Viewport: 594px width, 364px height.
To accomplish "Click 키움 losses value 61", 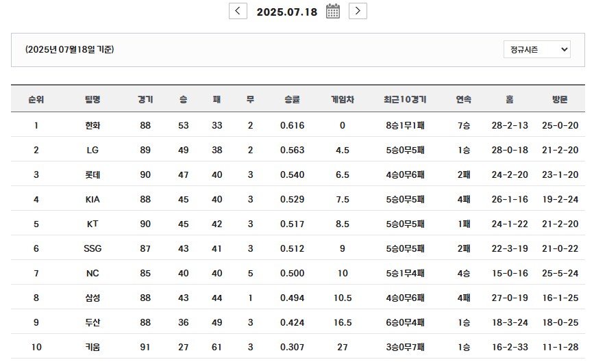I will pos(216,347).
